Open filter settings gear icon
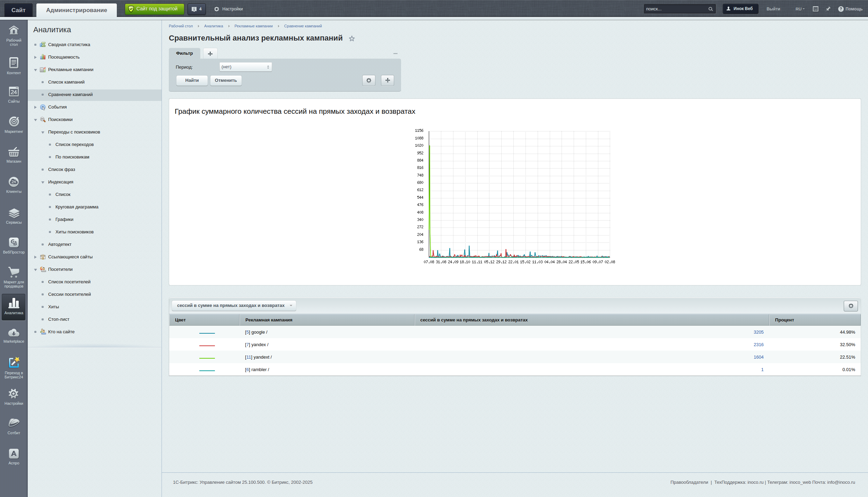The height and width of the screenshot is (497, 868). pyautogui.click(x=368, y=80)
